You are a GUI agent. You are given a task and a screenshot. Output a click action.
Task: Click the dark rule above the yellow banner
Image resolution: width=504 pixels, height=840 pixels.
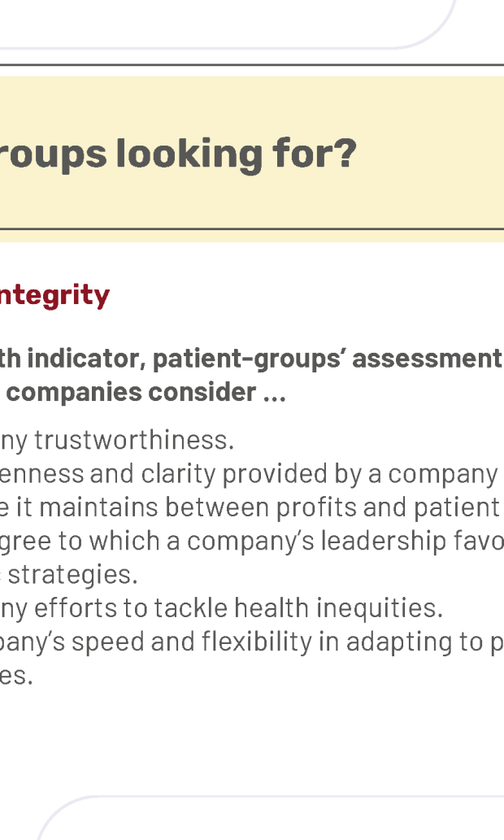point(252,65)
